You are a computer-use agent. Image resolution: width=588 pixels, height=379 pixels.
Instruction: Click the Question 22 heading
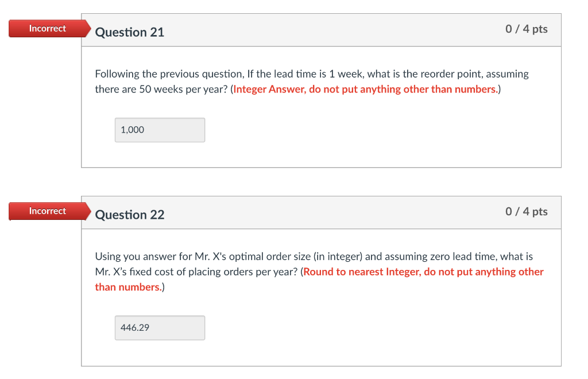(129, 215)
